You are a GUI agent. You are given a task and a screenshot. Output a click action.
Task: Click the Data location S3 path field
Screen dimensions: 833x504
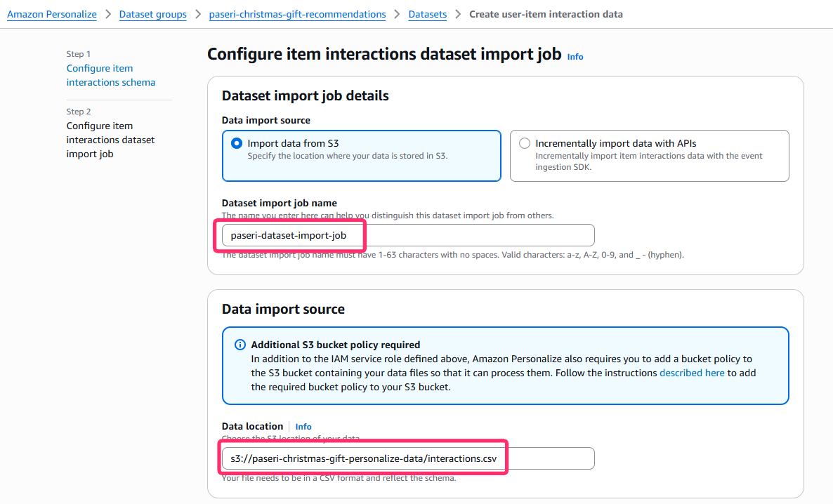point(407,458)
